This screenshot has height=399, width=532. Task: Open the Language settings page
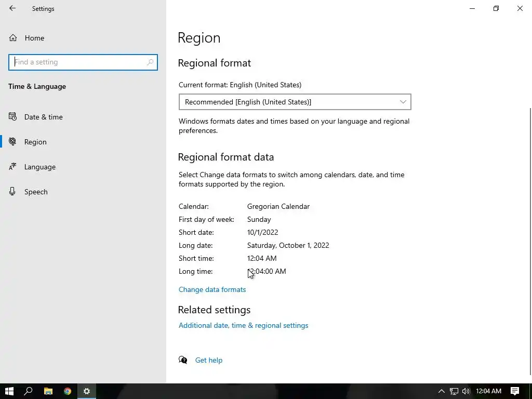tap(39, 167)
